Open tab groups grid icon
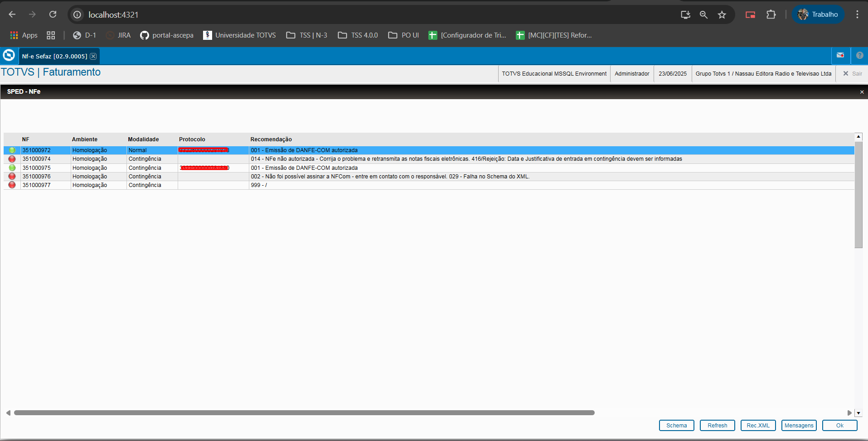 click(x=51, y=35)
